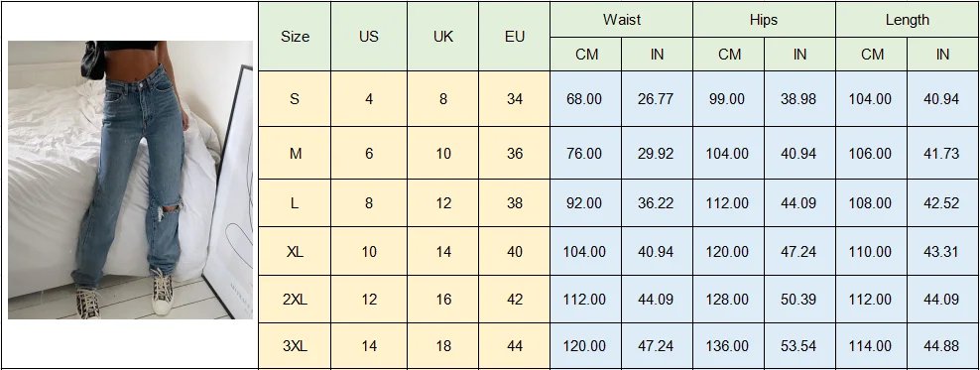The image size is (980, 370).
Task: Select the Size column header
Action: (x=295, y=37)
